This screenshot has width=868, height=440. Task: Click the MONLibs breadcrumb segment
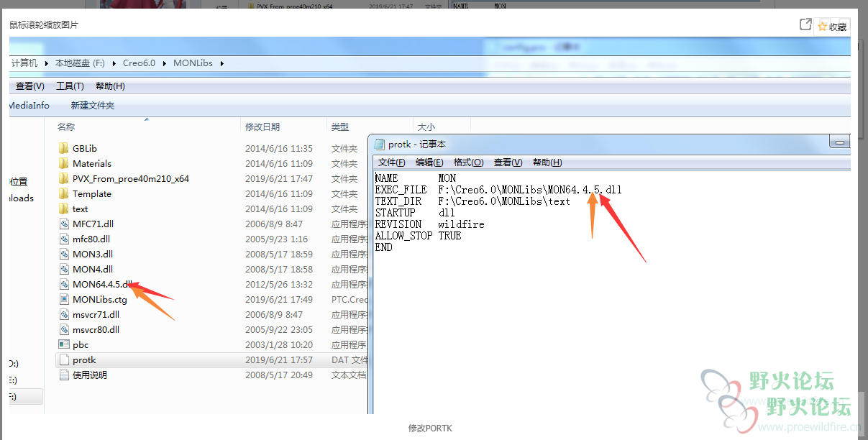(193, 63)
